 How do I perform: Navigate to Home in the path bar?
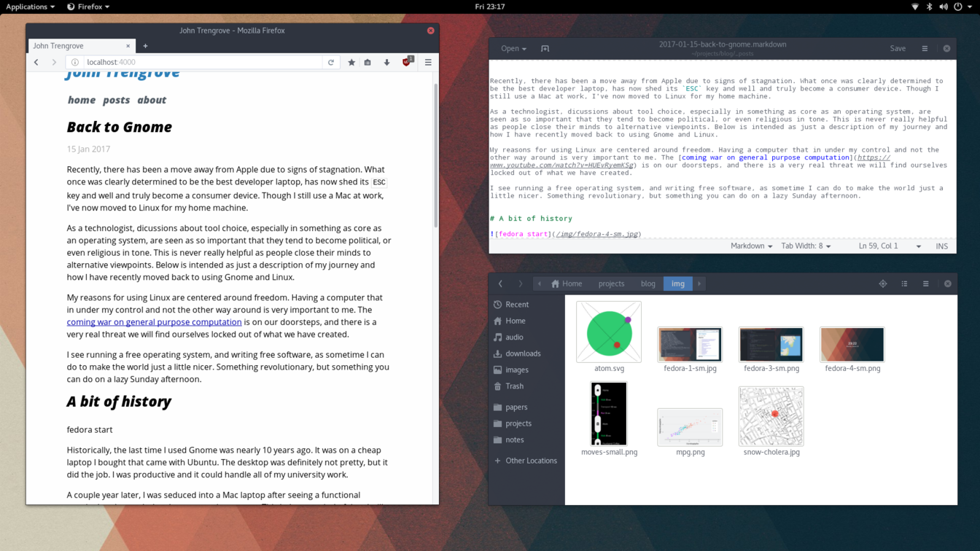point(567,284)
